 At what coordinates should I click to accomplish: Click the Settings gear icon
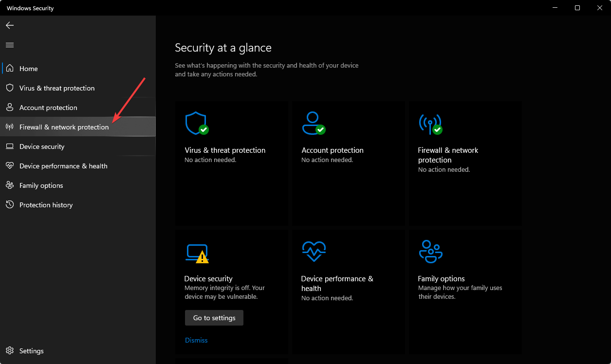click(x=10, y=351)
